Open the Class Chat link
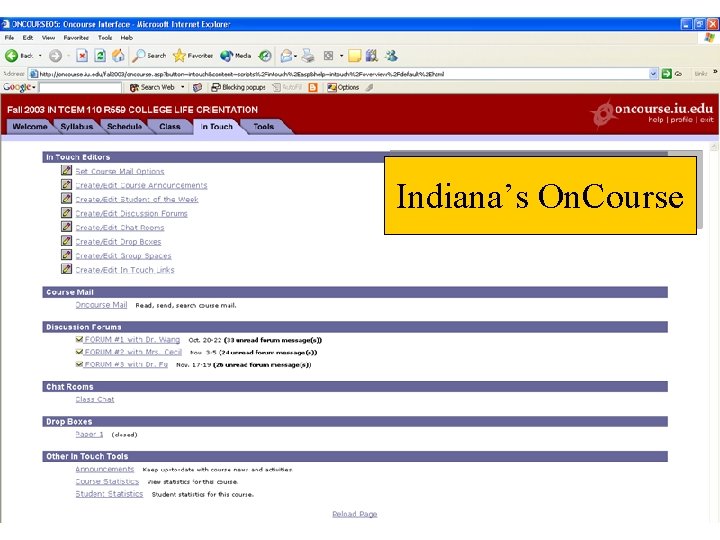 [x=95, y=399]
